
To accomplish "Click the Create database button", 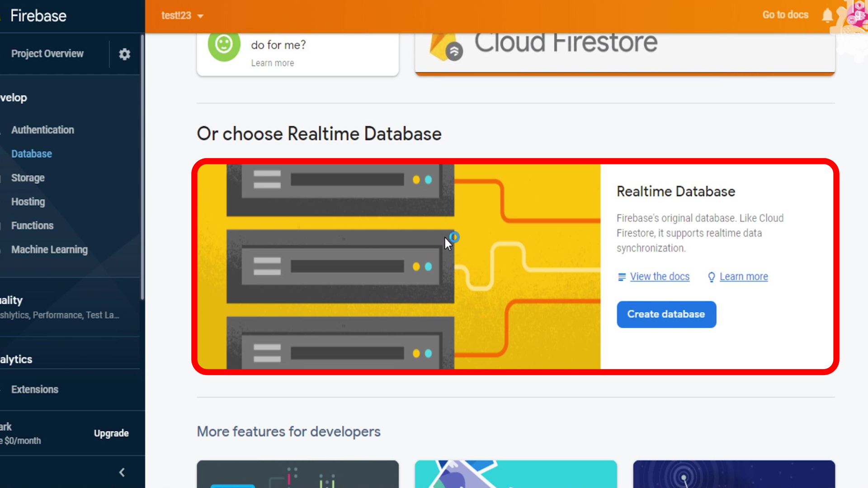I will click(x=666, y=314).
